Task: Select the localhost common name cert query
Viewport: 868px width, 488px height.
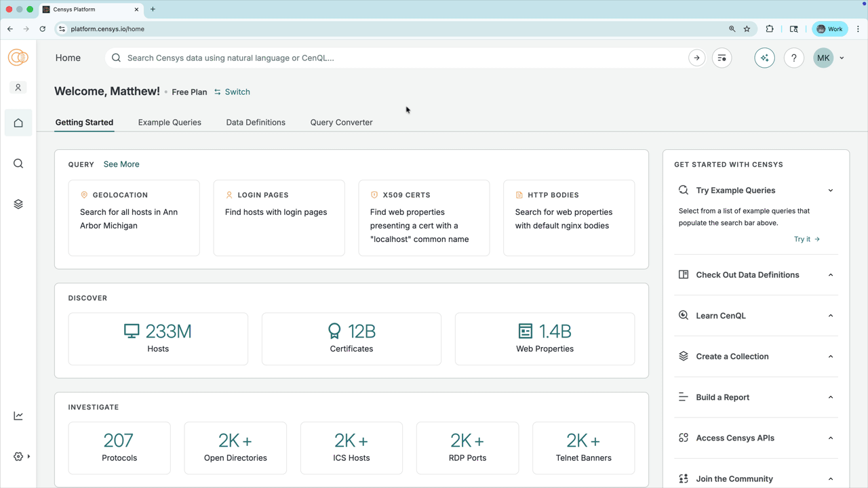Action: click(424, 218)
